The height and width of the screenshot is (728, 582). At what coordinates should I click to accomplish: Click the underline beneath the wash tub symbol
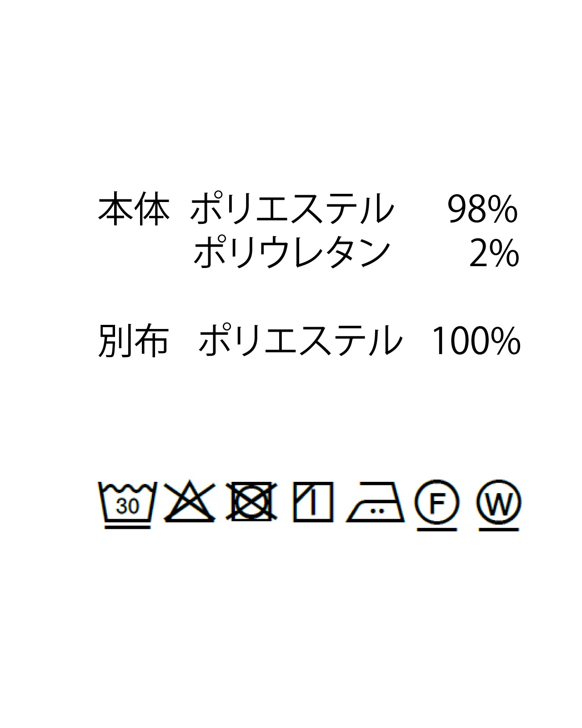(x=127, y=527)
